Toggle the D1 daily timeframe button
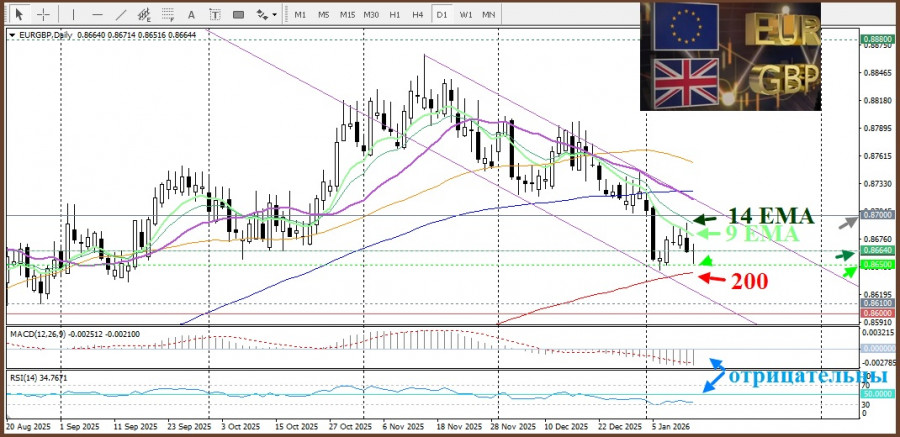 [441, 15]
